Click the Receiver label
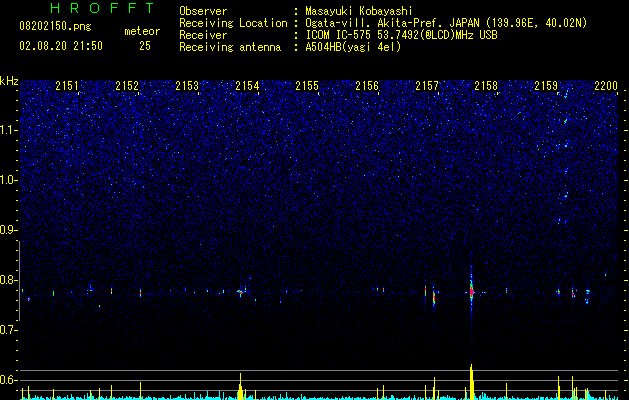Screen dimensions: 629x400 [x=203, y=35]
